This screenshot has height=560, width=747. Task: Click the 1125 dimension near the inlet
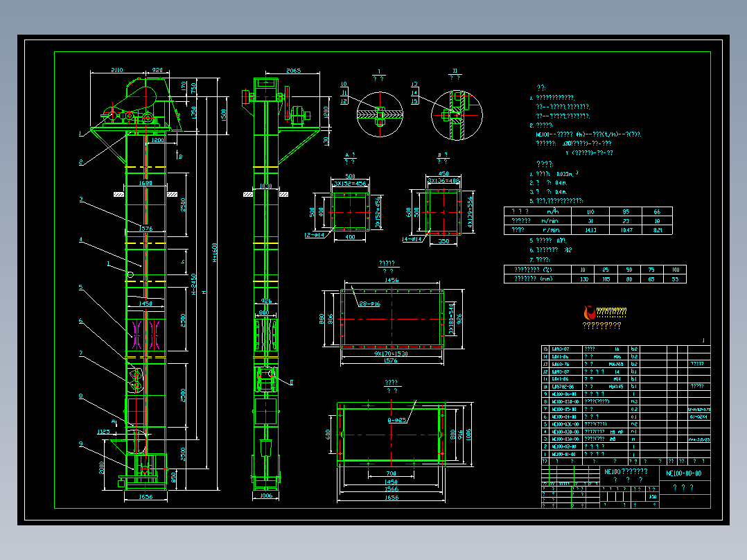coord(103,432)
